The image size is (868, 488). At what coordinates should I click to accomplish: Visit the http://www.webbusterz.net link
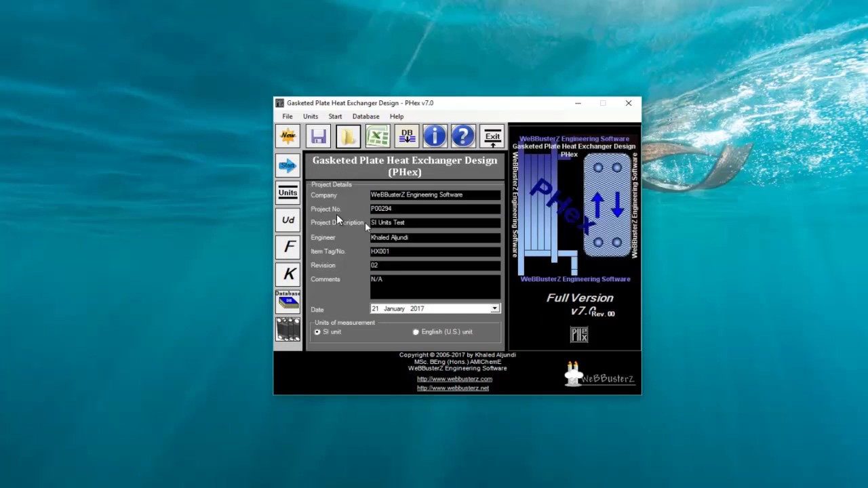pyautogui.click(x=453, y=388)
